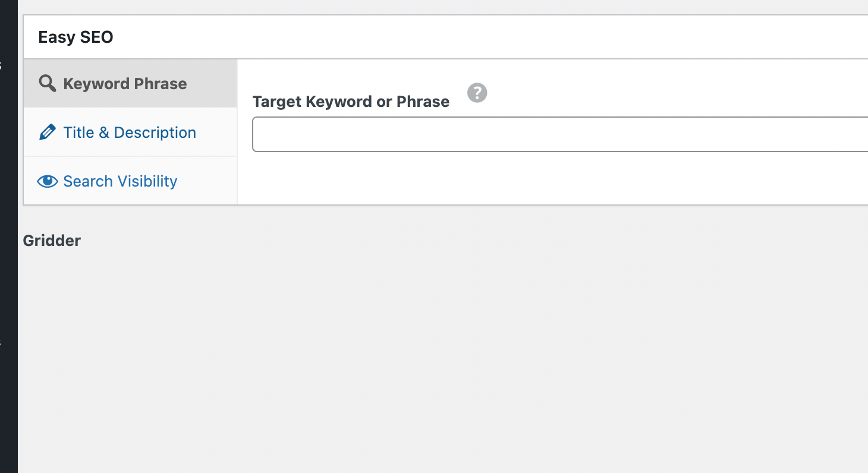Click the empty gray area below Gridder
The image size is (868, 473).
416,357
